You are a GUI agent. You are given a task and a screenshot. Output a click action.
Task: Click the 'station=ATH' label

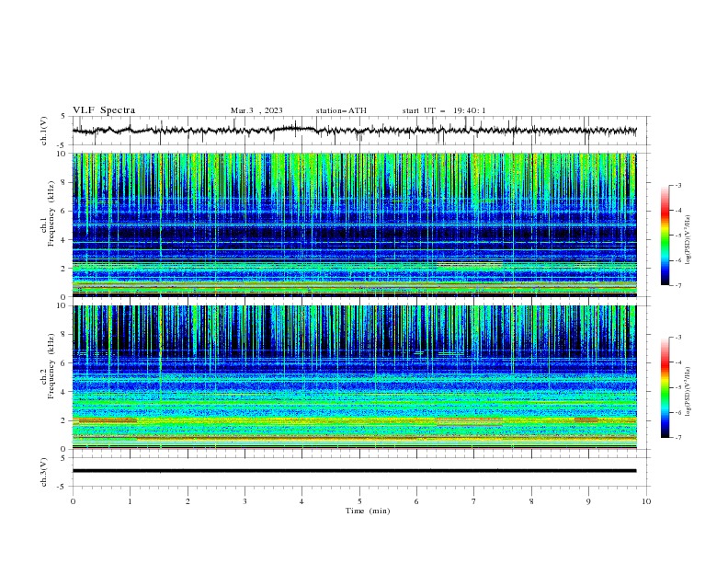[341, 110]
